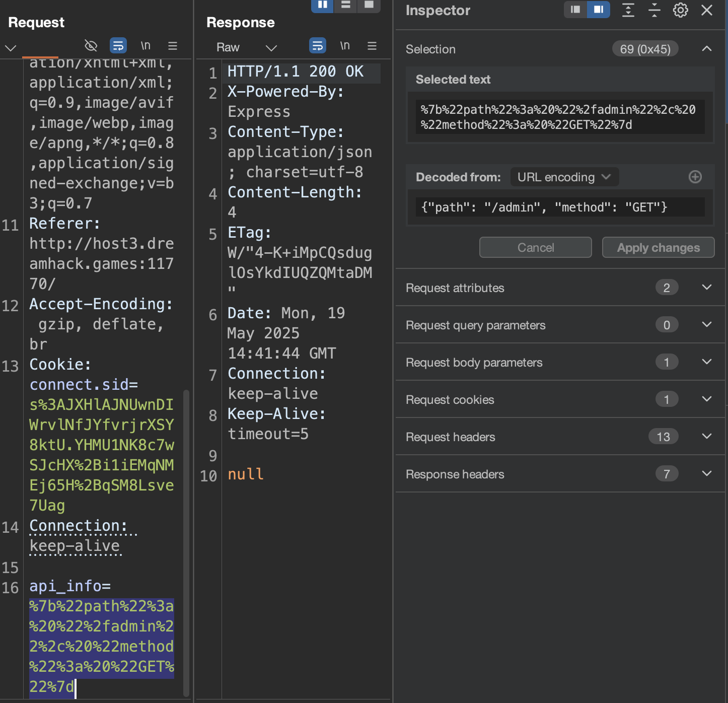This screenshot has width=728, height=703.
Task: Click 'Accept-Encoding:' header in Request
Action: 101,304
